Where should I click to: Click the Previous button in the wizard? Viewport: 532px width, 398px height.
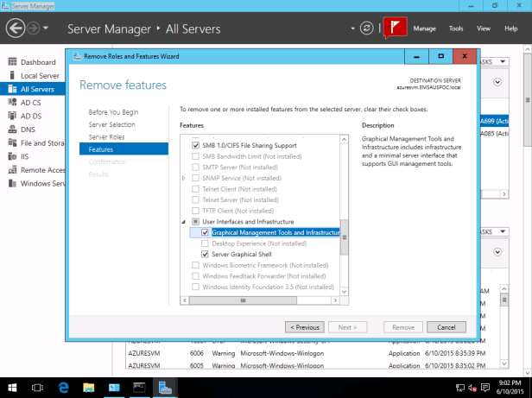pos(305,327)
